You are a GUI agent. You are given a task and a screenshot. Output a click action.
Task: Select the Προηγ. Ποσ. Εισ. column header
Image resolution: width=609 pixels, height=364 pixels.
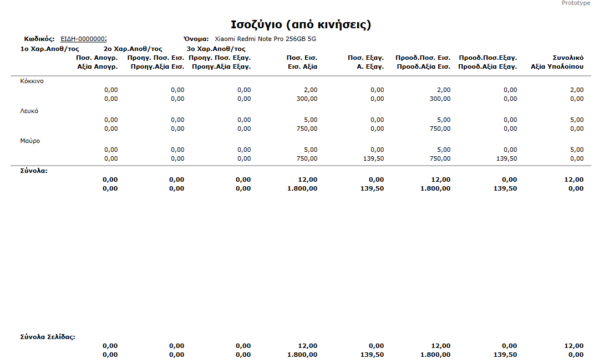(x=156, y=58)
